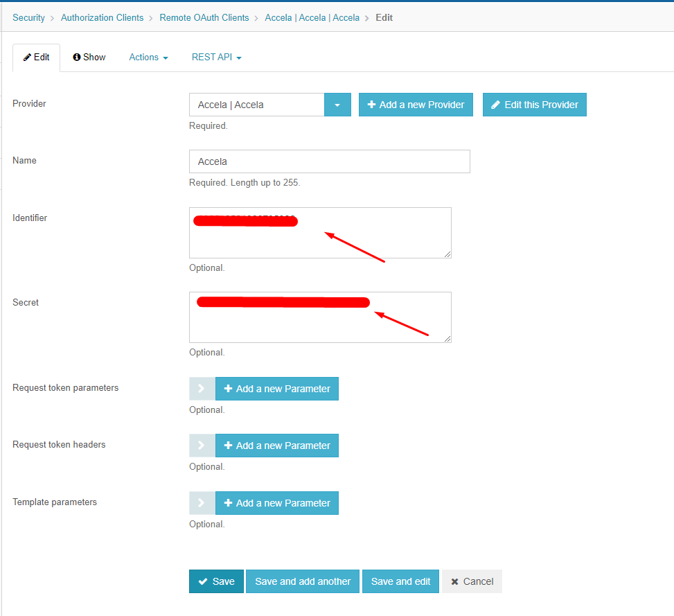The width and height of the screenshot is (674, 616).
Task: Click Add a new Provider button
Action: tap(416, 105)
